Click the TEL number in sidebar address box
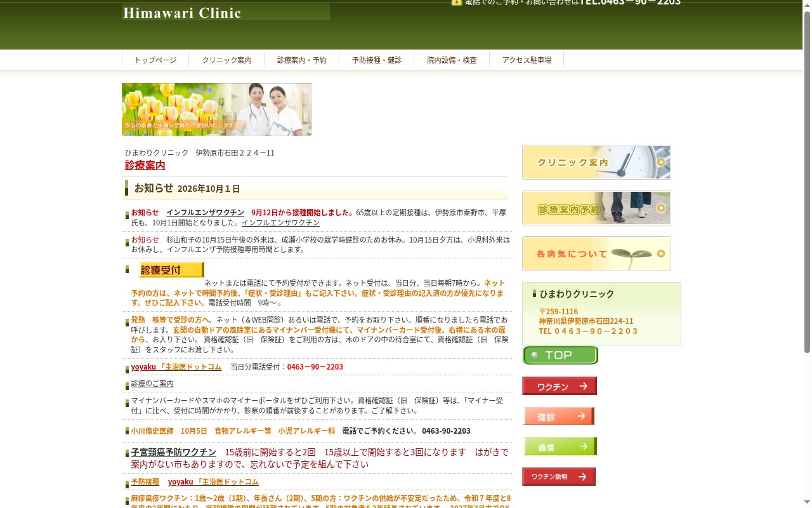The width and height of the screenshot is (812, 508). [588, 331]
